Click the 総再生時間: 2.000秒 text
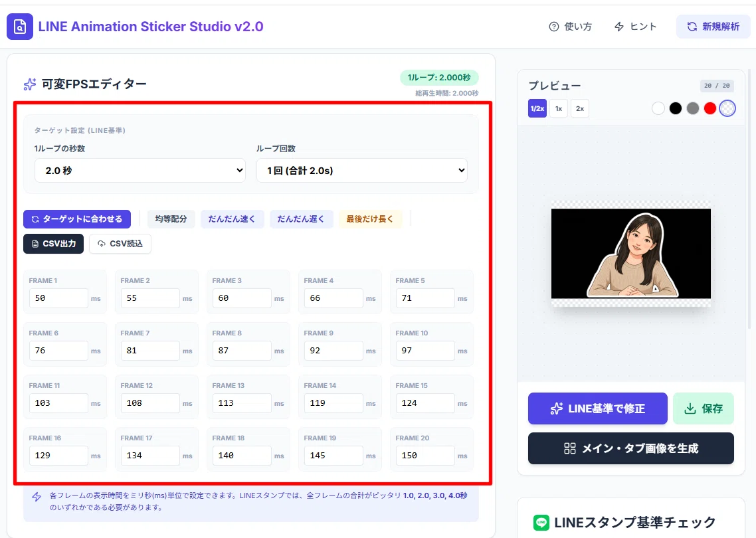The image size is (756, 538). tap(447, 94)
